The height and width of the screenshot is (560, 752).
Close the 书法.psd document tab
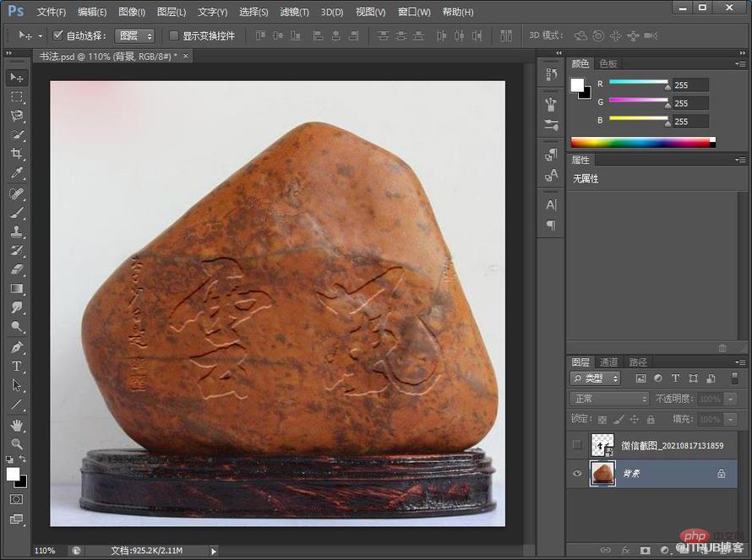pyautogui.click(x=186, y=56)
